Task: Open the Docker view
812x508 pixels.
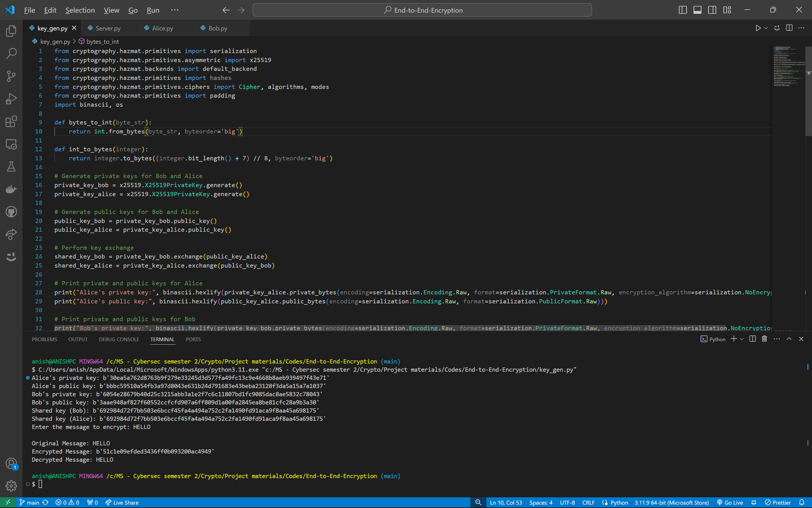Action: click(x=11, y=189)
